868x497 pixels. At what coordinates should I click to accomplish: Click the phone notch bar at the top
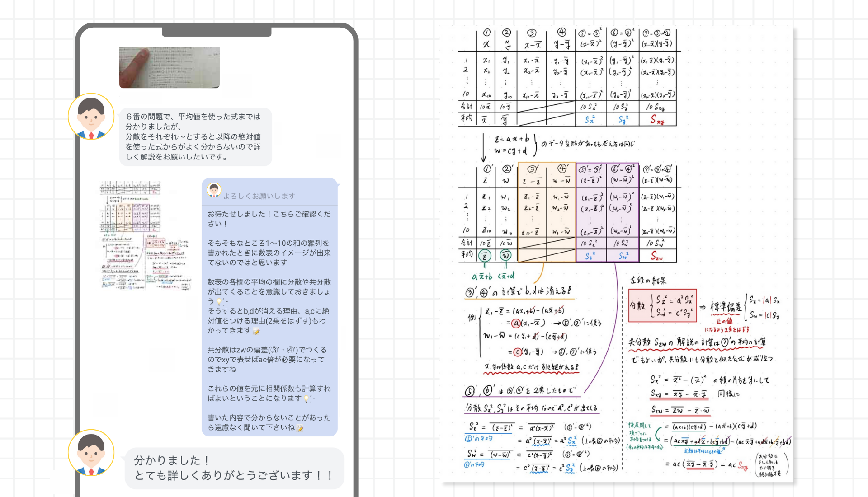217,32
